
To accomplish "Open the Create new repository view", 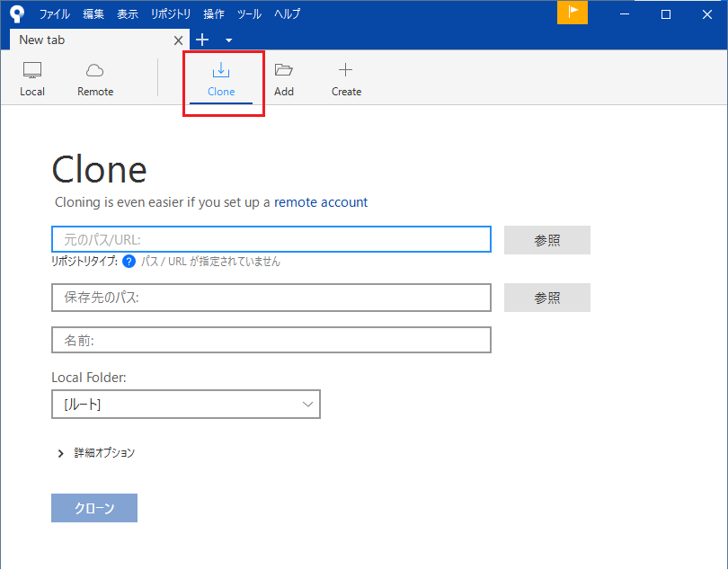I will tap(346, 79).
